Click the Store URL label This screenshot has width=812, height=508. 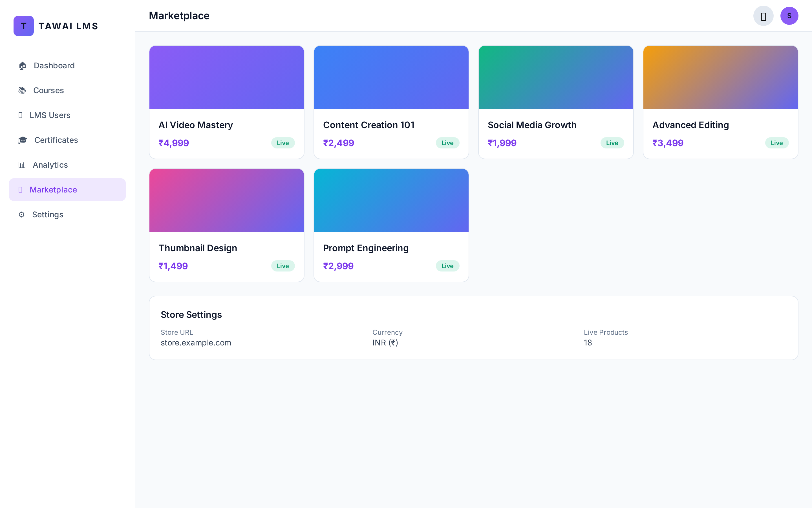(x=177, y=332)
